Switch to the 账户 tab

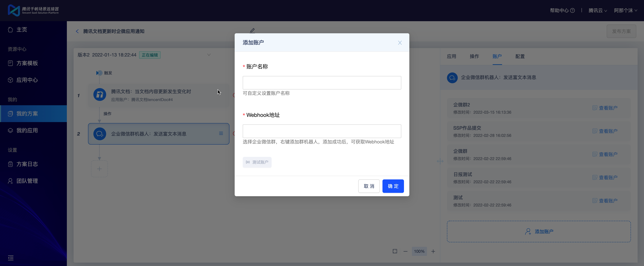point(497,56)
